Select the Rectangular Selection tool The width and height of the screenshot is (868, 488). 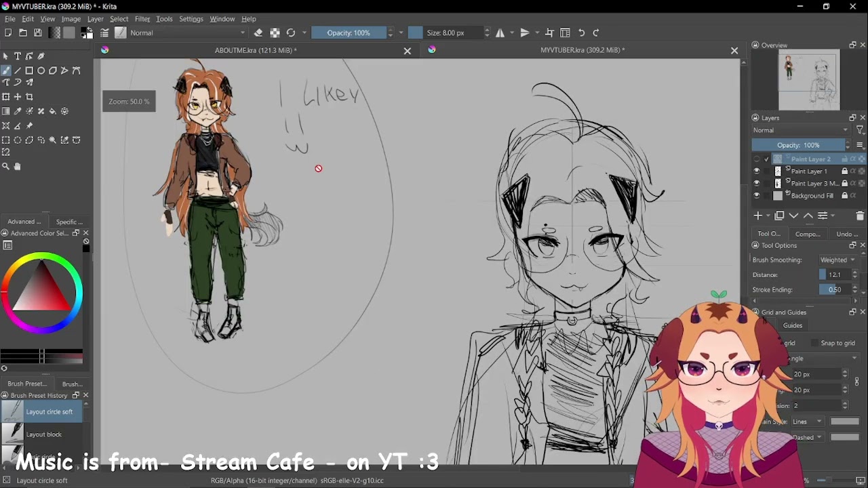[x=6, y=140]
